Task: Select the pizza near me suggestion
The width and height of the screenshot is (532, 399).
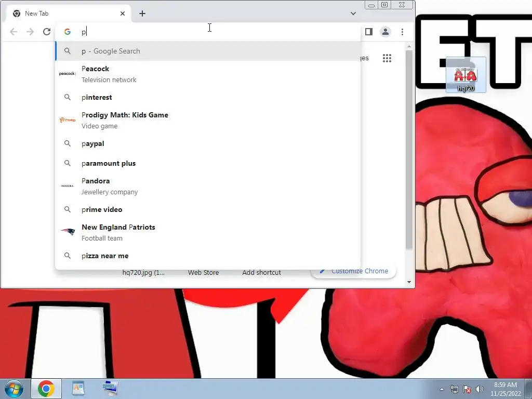Action: click(208, 256)
